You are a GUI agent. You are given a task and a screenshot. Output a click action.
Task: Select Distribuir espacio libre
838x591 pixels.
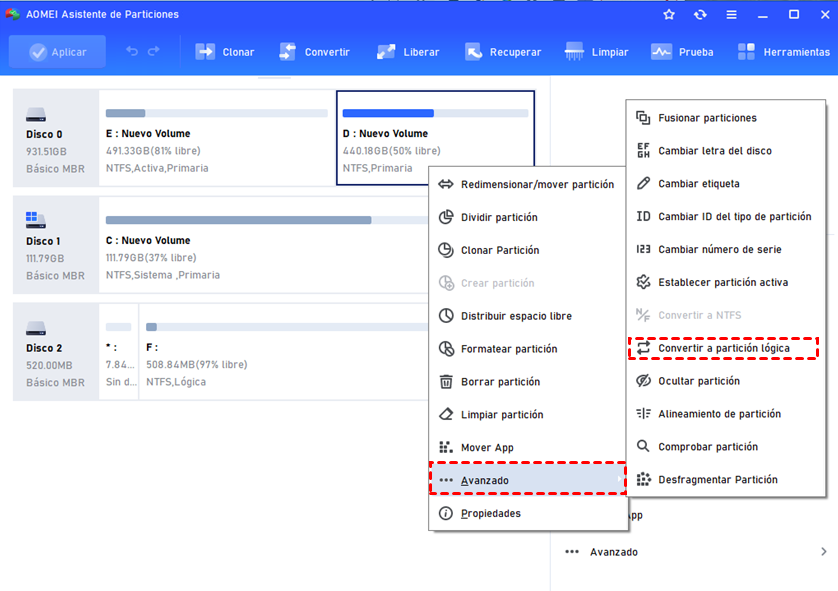pyautogui.click(x=528, y=316)
